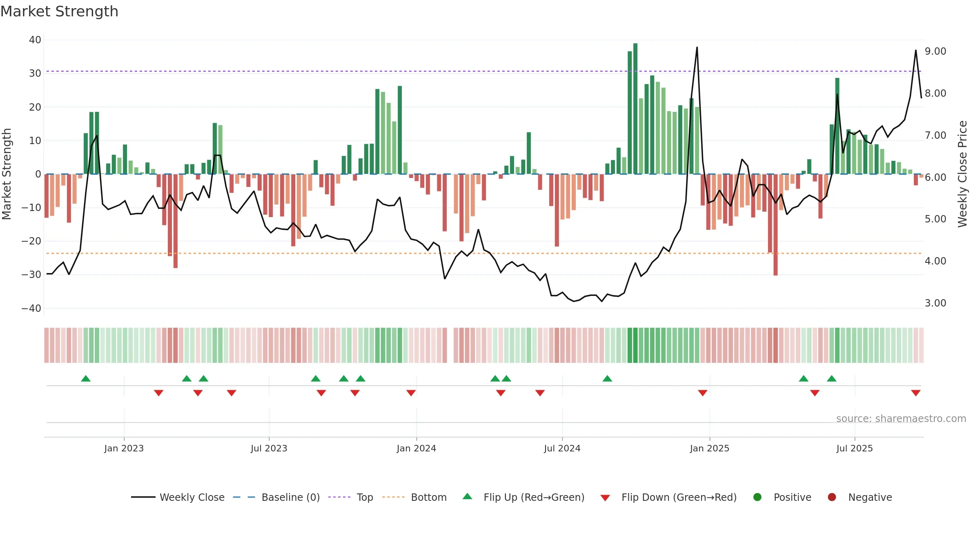Screen dimensions: 980x551
Task: Click the 9.00 price axis tick
Action: (x=935, y=51)
